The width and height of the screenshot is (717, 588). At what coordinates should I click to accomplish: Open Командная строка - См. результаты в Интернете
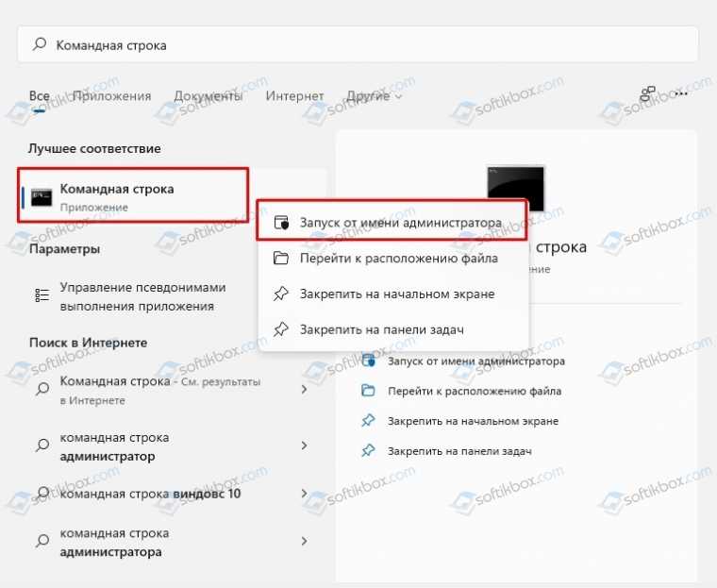(160, 391)
